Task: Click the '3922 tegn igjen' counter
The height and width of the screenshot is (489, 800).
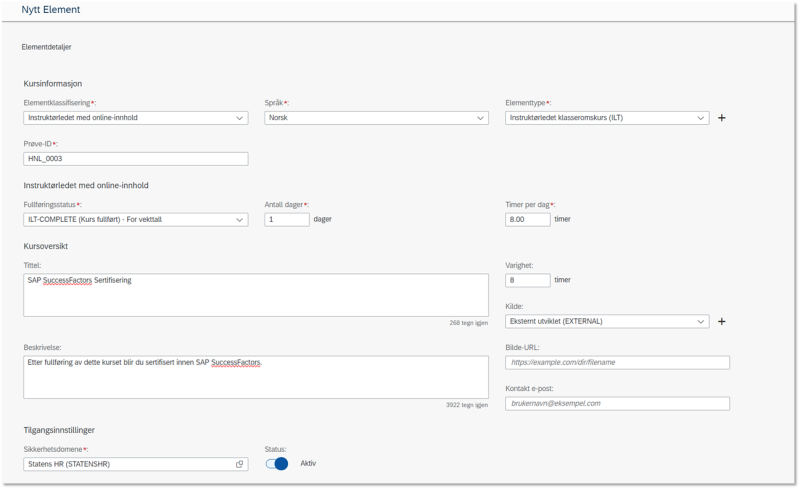Action: pyautogui.click(x=467, y=405)
